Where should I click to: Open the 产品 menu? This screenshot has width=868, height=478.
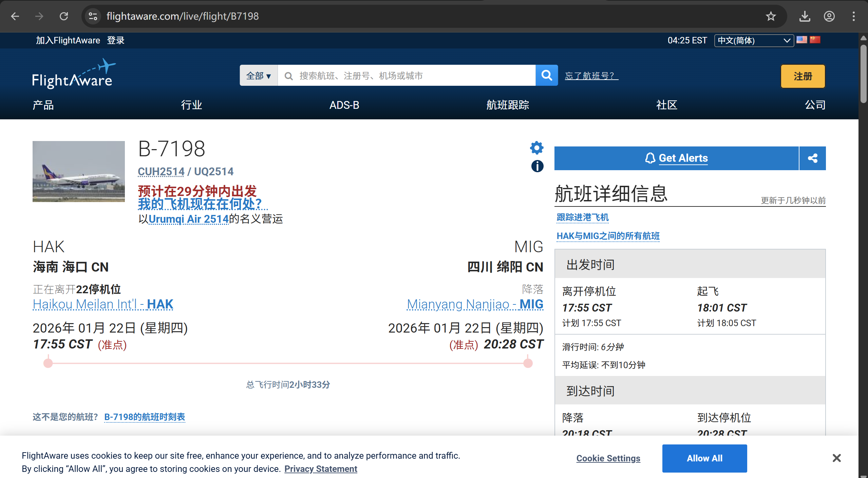(43, 105)
